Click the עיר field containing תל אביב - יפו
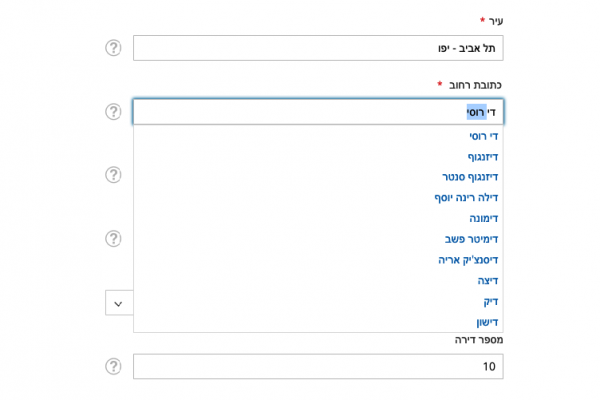 (318, 48)
